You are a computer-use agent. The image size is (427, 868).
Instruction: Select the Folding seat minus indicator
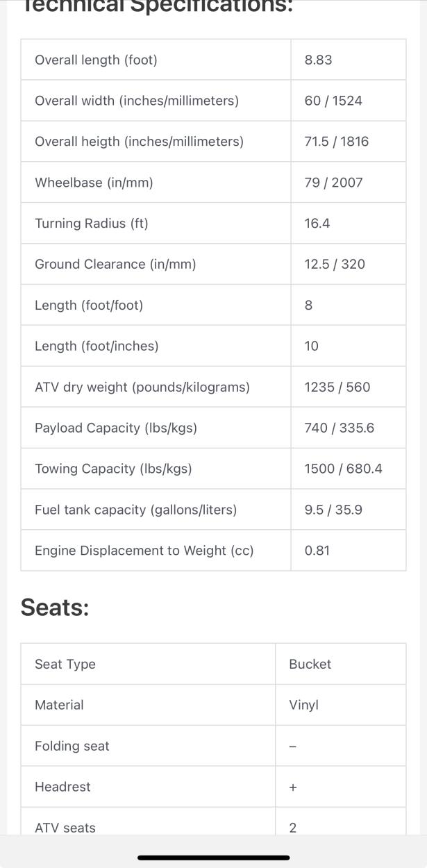(x=292, y=746)
